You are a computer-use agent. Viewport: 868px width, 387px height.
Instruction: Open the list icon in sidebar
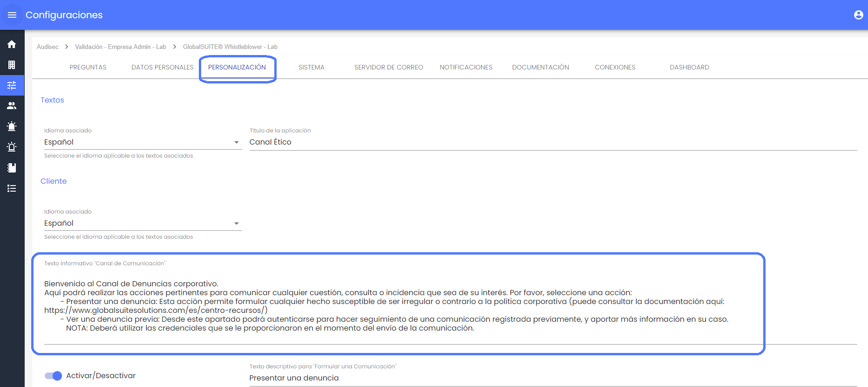(12, 188)
